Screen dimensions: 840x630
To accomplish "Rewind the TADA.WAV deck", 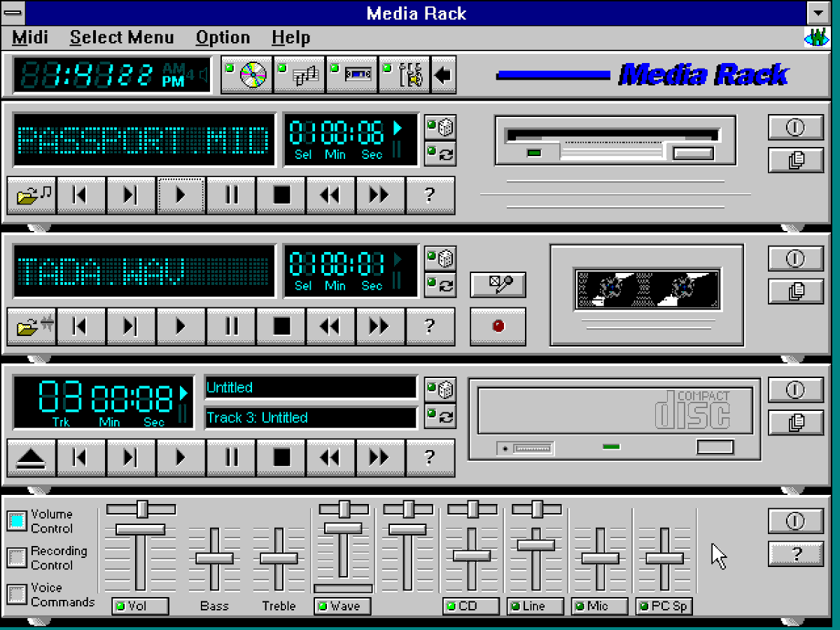I will pyautogui.click(x=330, y=326).
